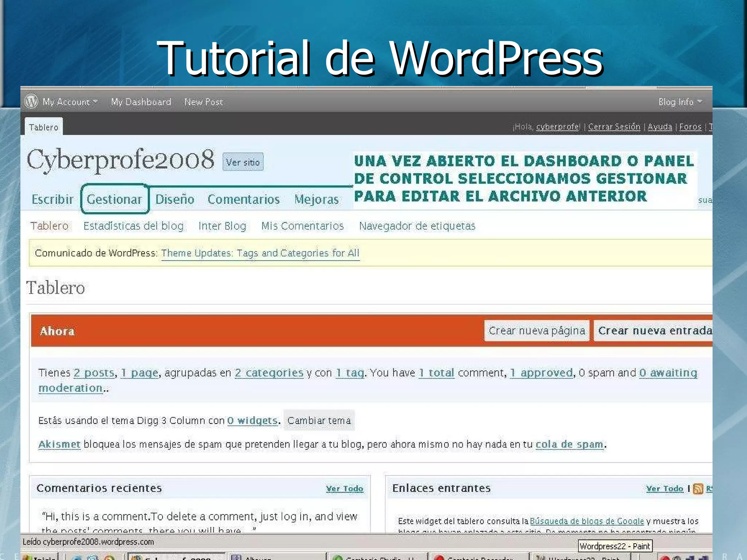This screenshot has height=560, width=747.
Task: Open the Gestionar menu
Action: pos(114,199)
